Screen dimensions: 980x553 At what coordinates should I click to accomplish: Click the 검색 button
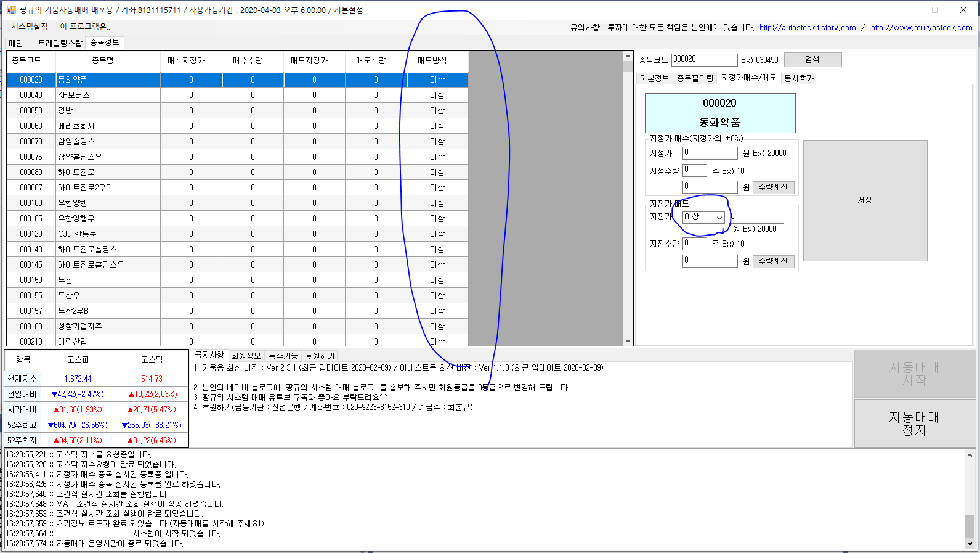pyautogui.click(x=812, y=60)
